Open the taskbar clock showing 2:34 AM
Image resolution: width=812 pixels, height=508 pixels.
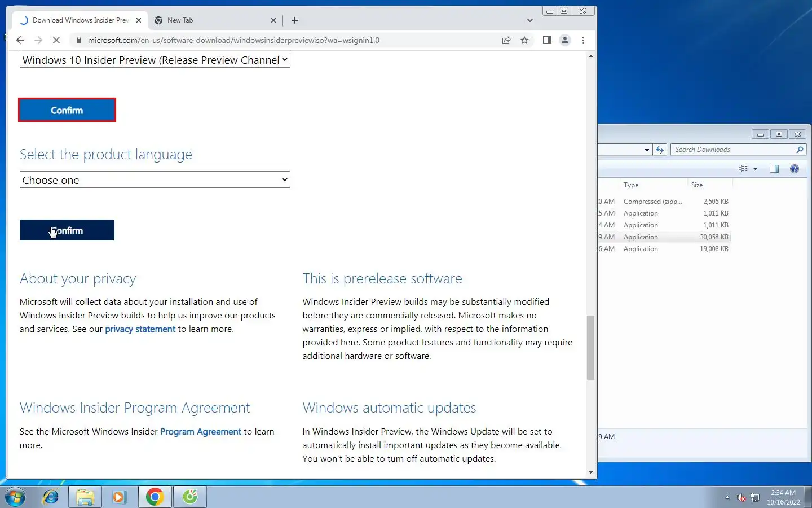tap(783, 497)
